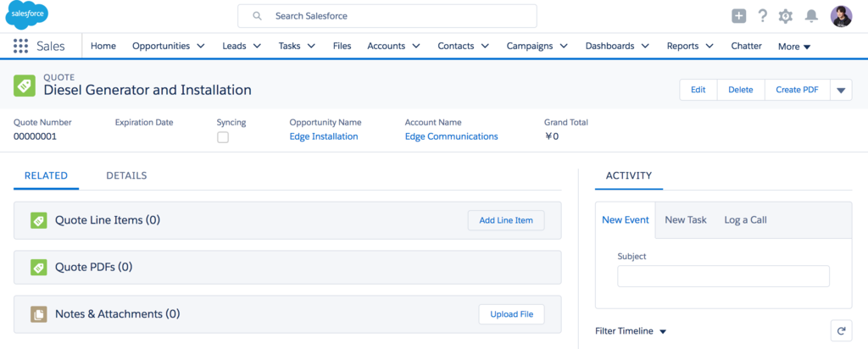868x349 pixels.
Task: Switch to the Details tab
Action: click(126, 176)
